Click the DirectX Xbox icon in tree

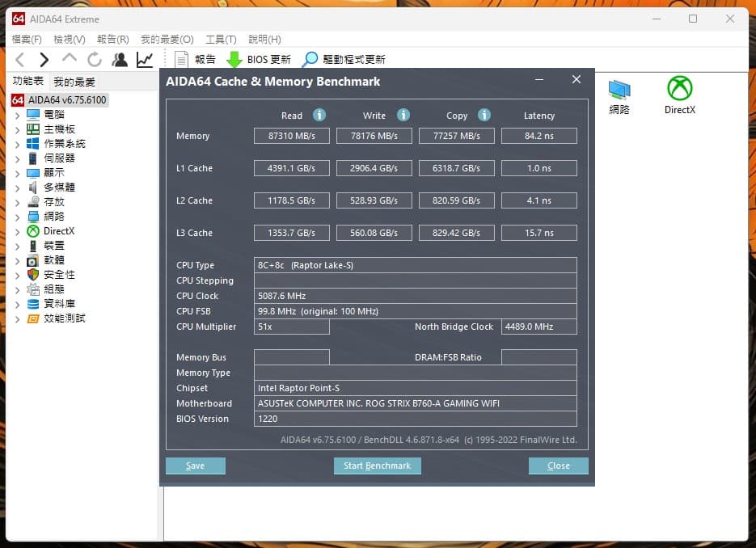[33, 231]
